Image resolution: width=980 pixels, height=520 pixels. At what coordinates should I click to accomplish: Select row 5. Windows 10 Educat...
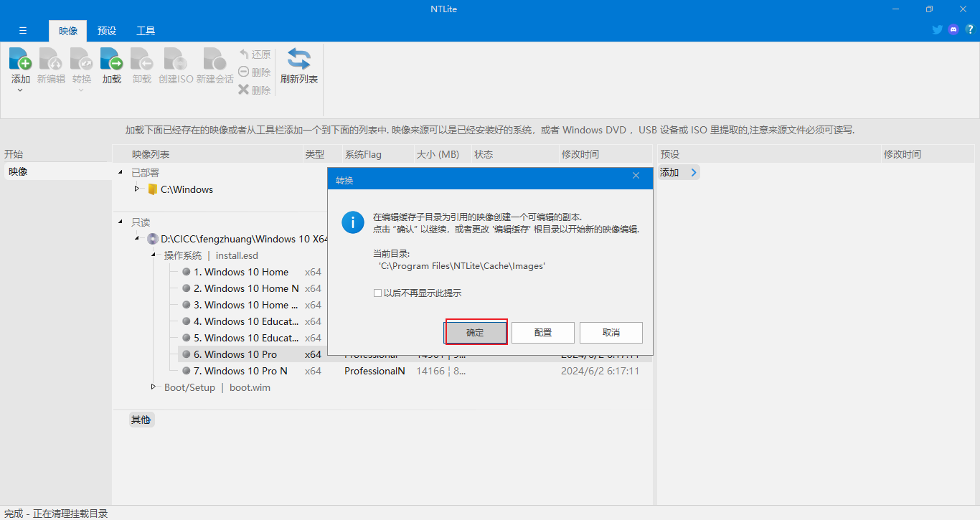point(246,338)
